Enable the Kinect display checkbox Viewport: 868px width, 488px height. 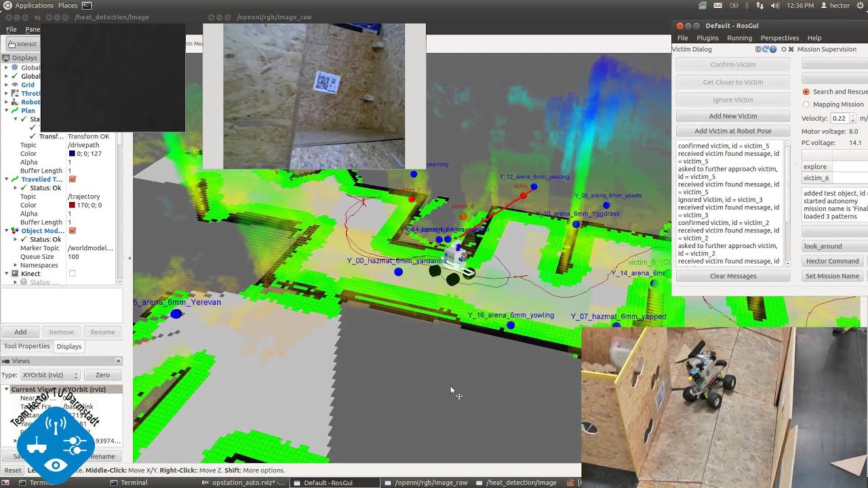[x=73, y=273]
